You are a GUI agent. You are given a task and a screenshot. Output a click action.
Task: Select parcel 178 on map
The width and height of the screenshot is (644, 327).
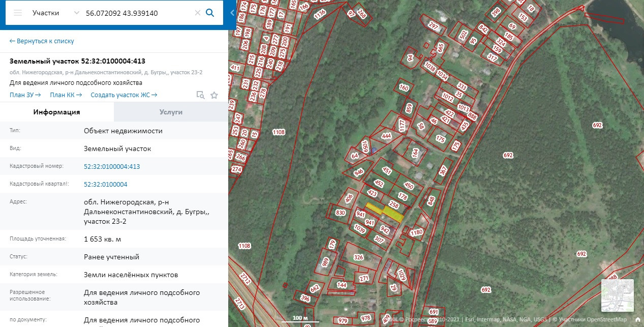(x=403, y=196)
